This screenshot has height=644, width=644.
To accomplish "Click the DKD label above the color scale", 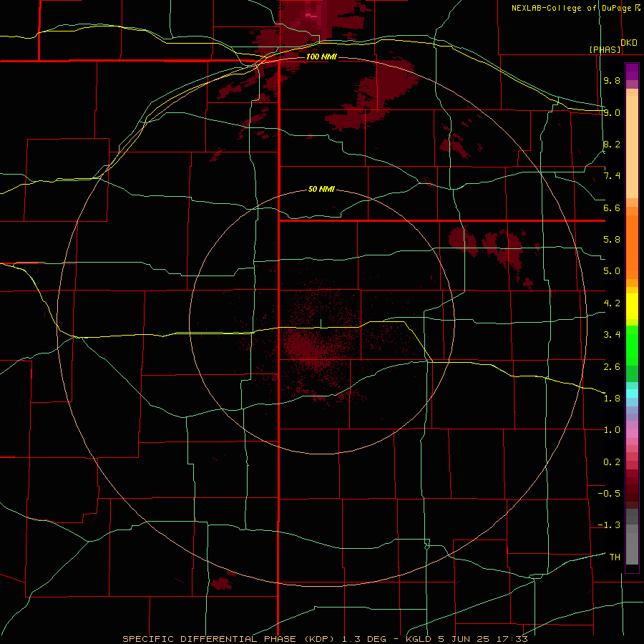I will point(629,43).
